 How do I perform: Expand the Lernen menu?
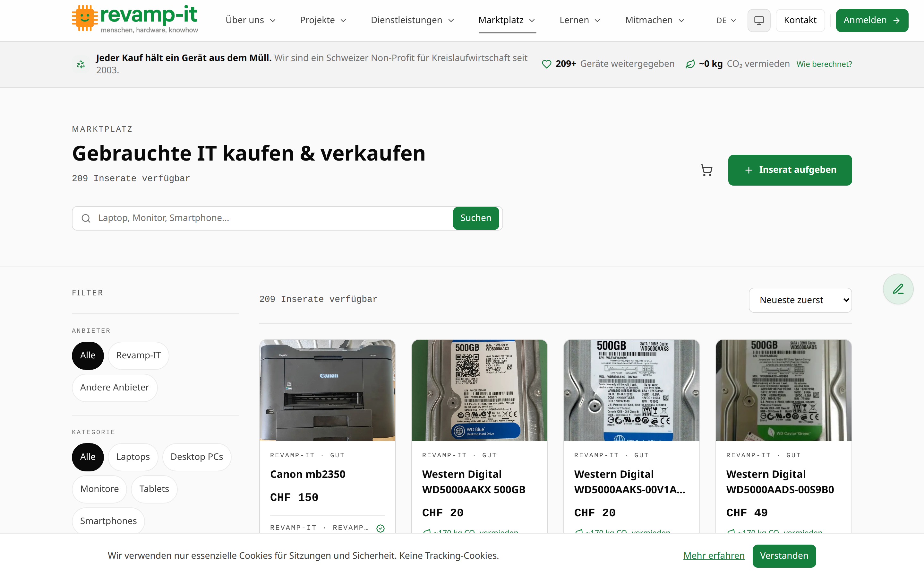[x=580, y=20]
